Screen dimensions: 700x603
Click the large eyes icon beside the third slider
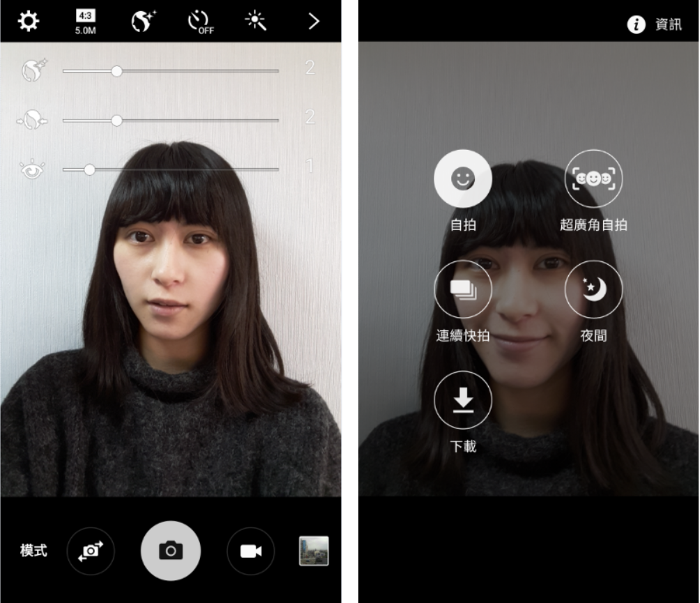coord(32,169)
